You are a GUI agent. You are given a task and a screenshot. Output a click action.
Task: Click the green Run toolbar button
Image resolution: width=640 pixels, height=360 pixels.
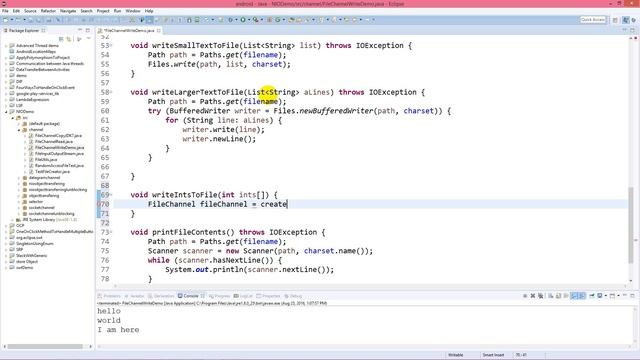click(243, 20)
